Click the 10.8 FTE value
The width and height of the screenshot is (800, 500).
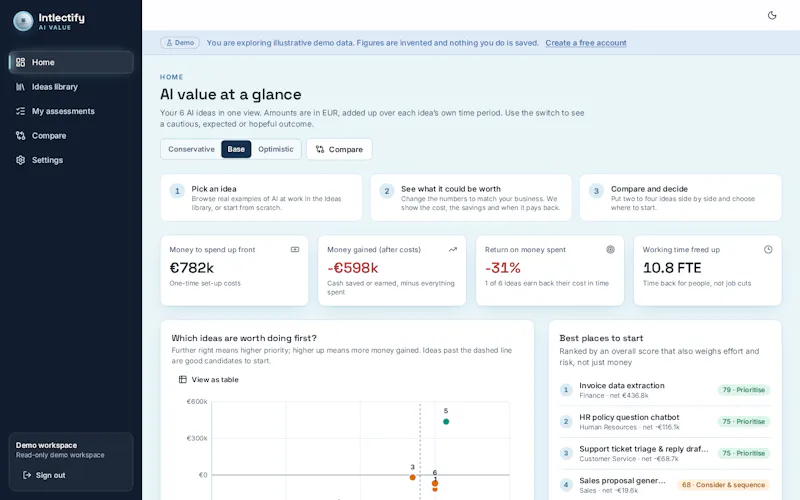672,268
